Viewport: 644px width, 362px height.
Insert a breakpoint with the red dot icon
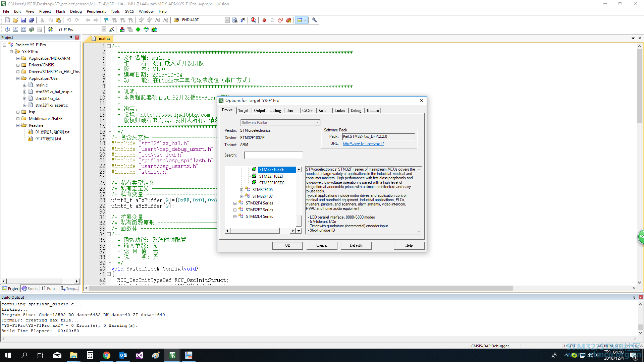point(264,20)
